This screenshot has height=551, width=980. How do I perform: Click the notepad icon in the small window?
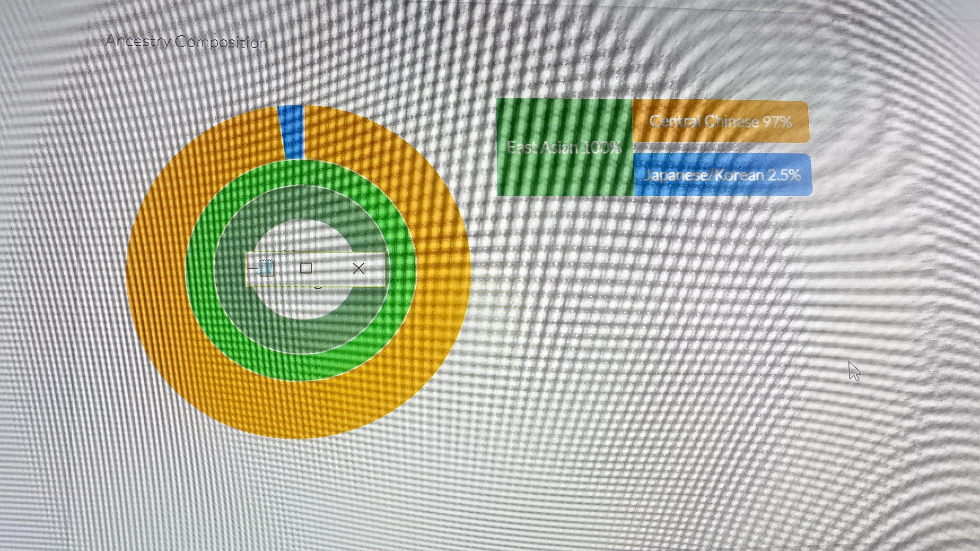click(x=266, y=267)
